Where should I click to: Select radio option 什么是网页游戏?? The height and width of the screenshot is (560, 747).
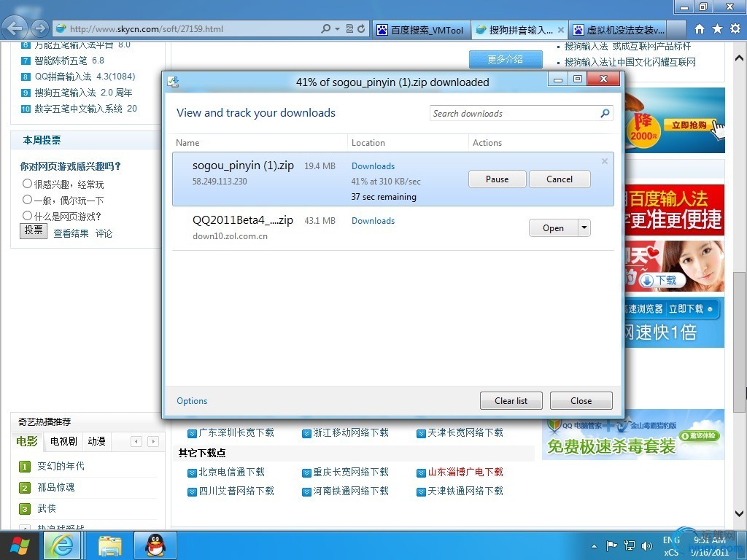click(x=27, y=215)
